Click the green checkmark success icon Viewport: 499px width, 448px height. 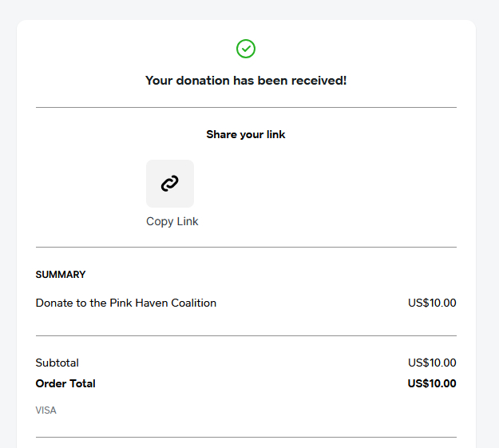[x=246, y=50]
